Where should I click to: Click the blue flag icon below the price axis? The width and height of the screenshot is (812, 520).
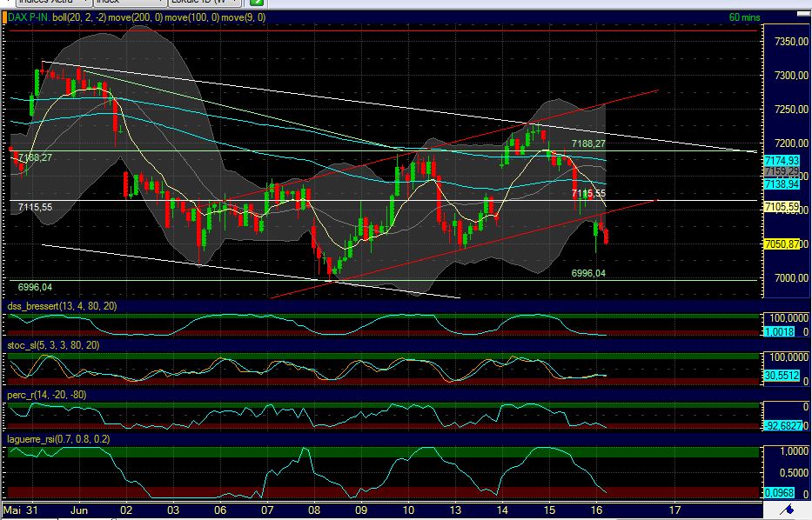click(x=787, y=510)
